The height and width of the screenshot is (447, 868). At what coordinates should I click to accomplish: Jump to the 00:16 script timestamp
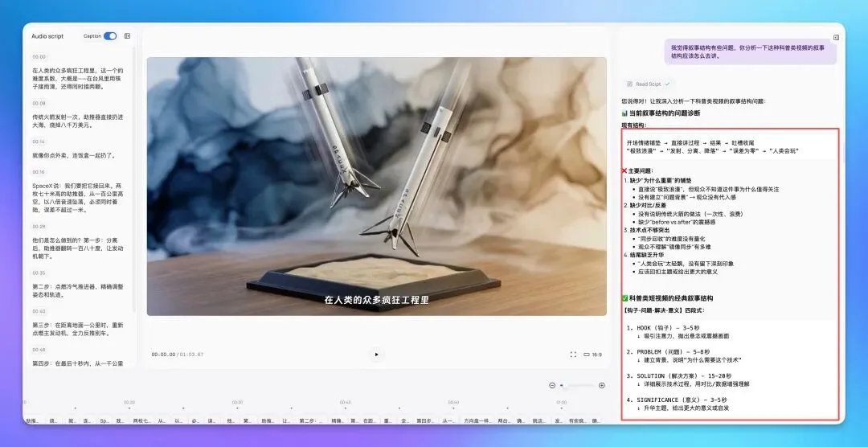39,172
